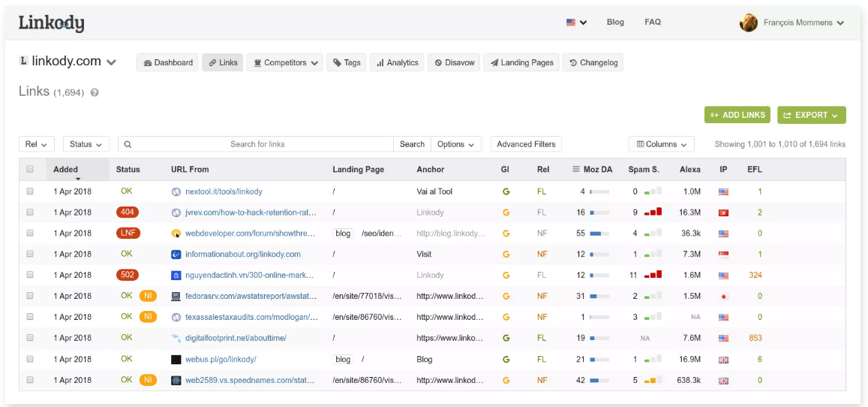Check the texassalestaxaudits.com row checkbox

coord(30,317)
